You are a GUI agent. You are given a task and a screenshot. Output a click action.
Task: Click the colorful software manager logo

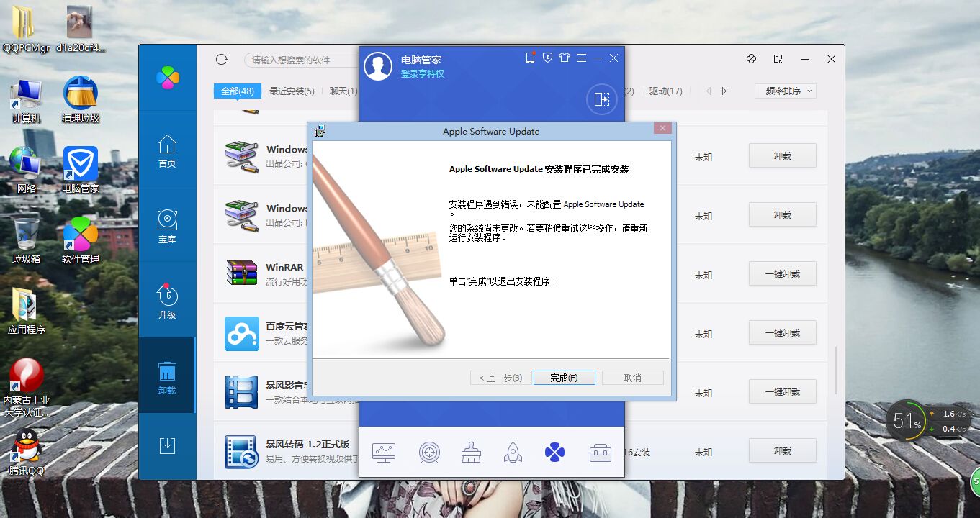pos(167,78)
